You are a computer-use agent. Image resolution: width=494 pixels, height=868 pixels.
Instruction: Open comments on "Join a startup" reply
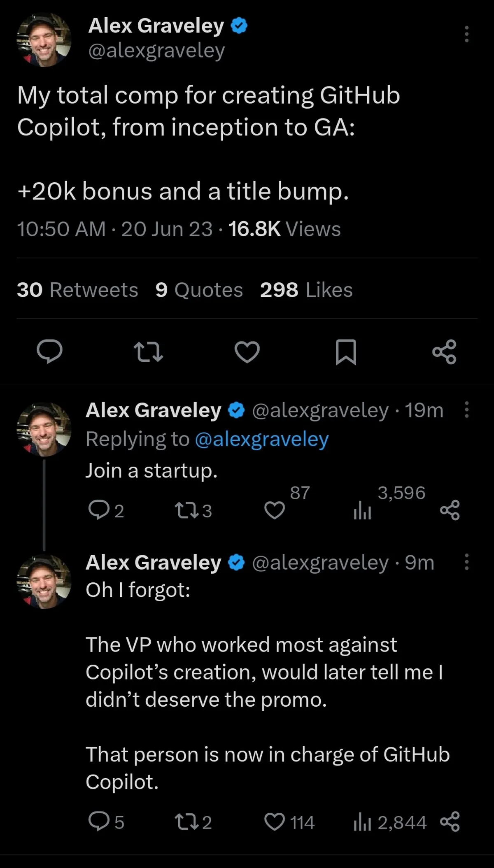click(98, 511)
